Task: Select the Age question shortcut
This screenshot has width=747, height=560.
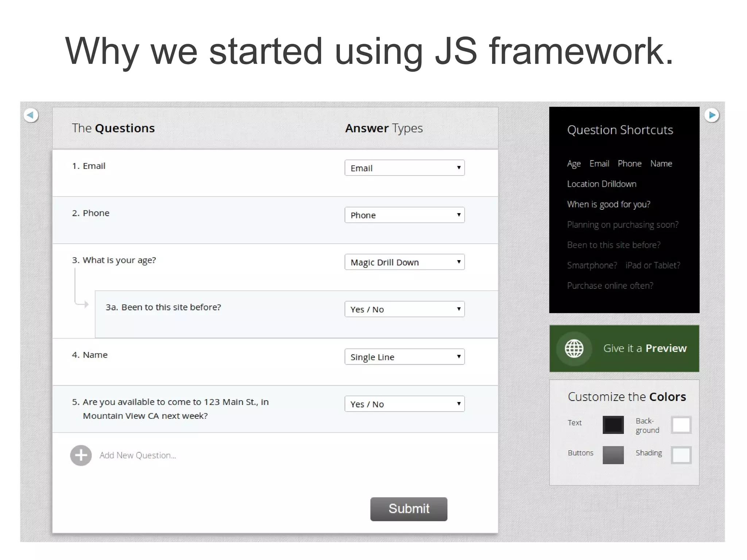Action: coord(573,164)
